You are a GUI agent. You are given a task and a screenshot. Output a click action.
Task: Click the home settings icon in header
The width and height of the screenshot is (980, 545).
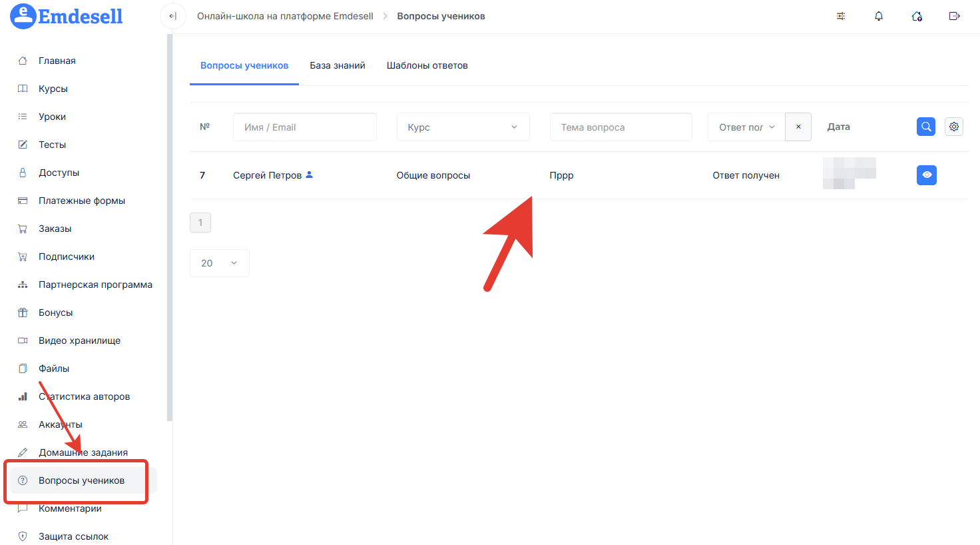[917, 16]
